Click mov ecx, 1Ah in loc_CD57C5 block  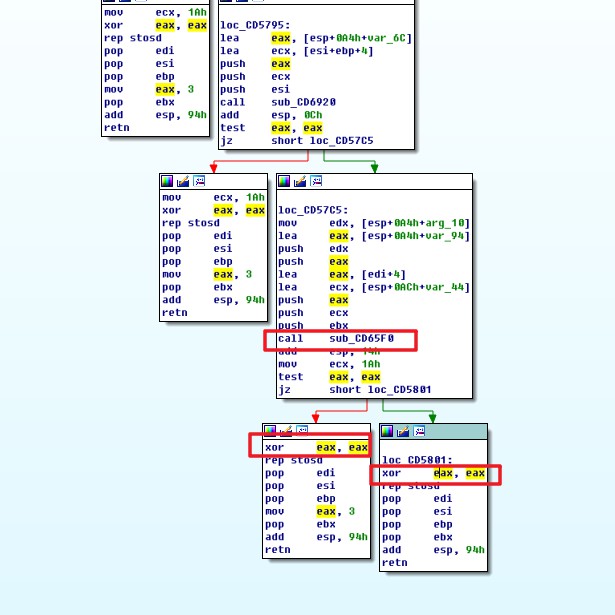(329, 364)
